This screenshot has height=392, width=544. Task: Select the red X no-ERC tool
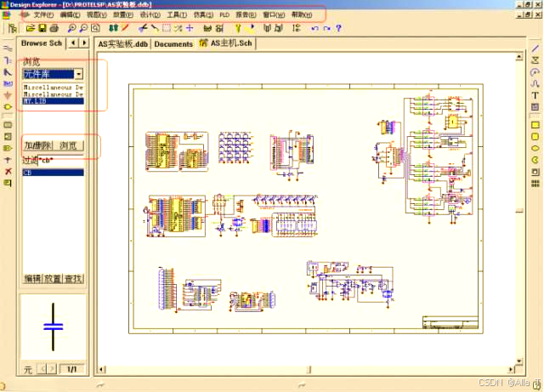(x=8, y=171)
